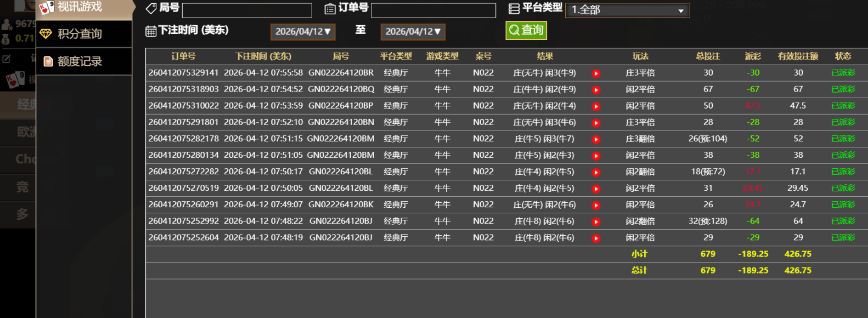The height and width of the screenshot is (318, 868).
Task: Play result video for order 260412075329141
Action: [x=596, y=73]
